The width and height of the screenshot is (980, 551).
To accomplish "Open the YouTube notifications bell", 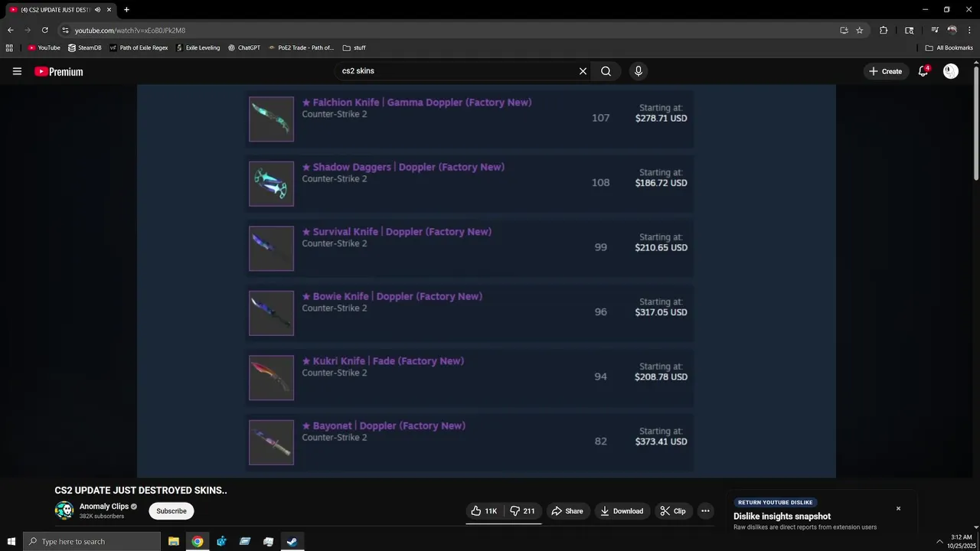I will click(923, 71).
